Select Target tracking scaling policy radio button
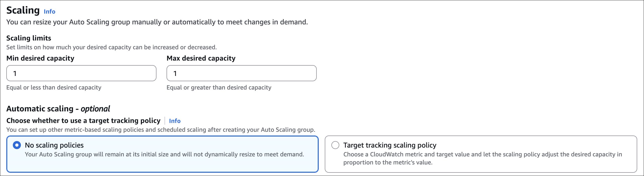The width and height of the screenshot is (644, 176). point(335,145)
